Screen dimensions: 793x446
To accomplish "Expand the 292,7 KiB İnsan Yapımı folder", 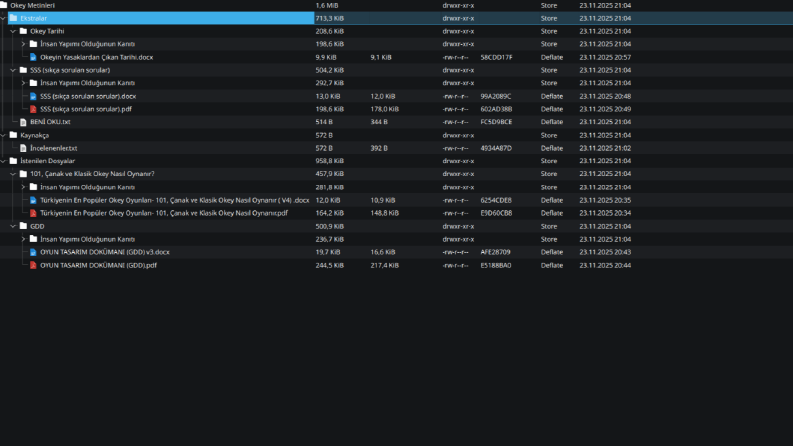I will (x=23, y=83).
